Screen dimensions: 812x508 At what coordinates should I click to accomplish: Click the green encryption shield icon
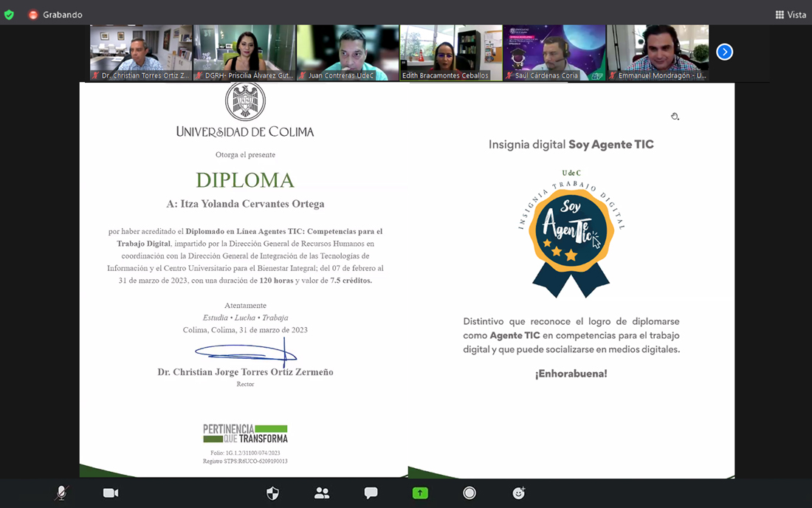[x=9, y=15]
